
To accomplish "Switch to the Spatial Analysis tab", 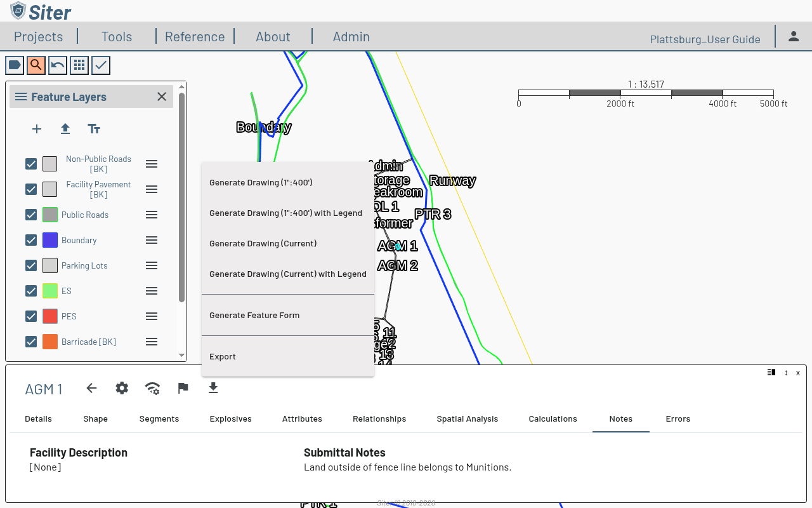I will click(468, 418).
